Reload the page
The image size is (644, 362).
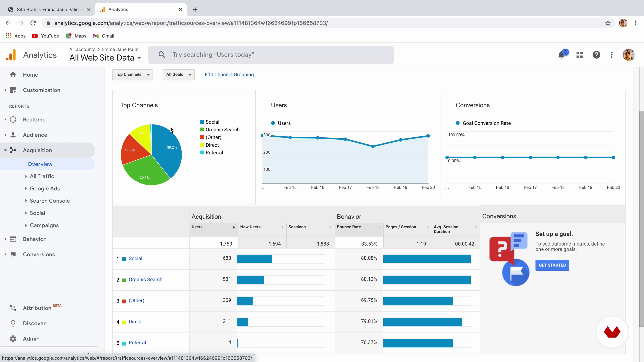click(33, 23)
